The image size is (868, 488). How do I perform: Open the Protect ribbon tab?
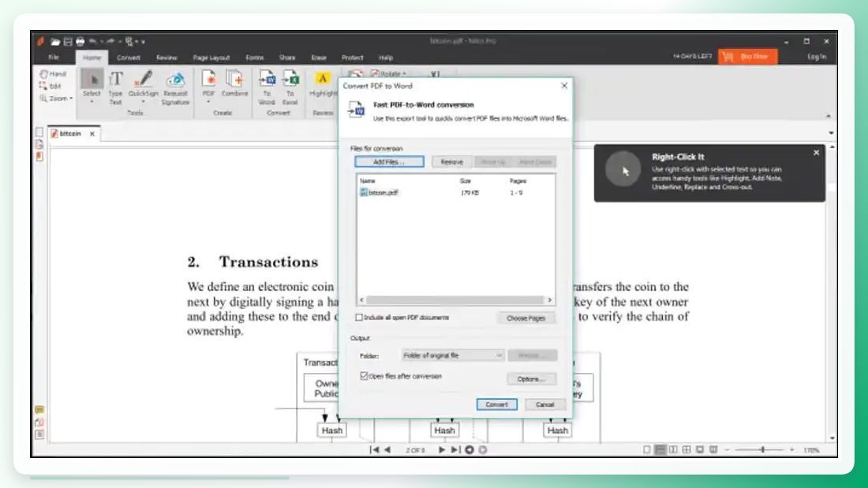click(353, 58)
